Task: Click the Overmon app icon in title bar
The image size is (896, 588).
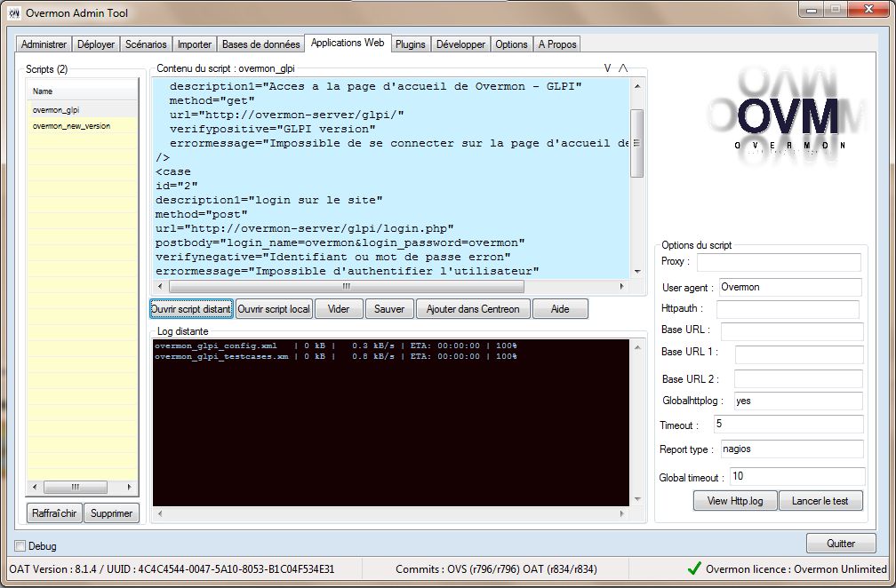Action: [14, 13]
